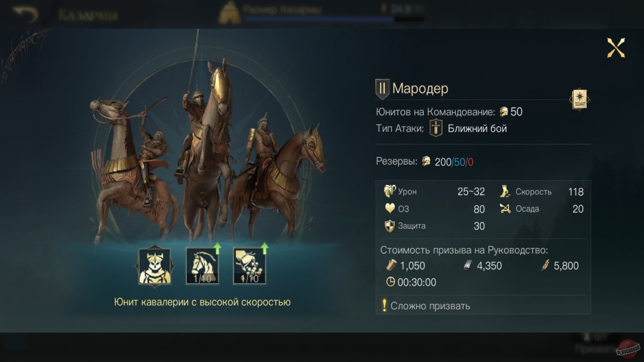Select the crowned armored commander skill icon

[x=155, y=266]
